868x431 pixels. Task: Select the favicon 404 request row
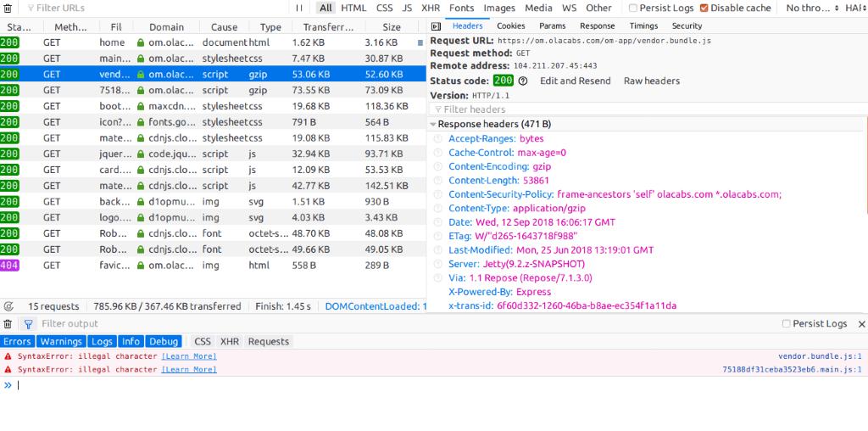click(x=213, y=266)
